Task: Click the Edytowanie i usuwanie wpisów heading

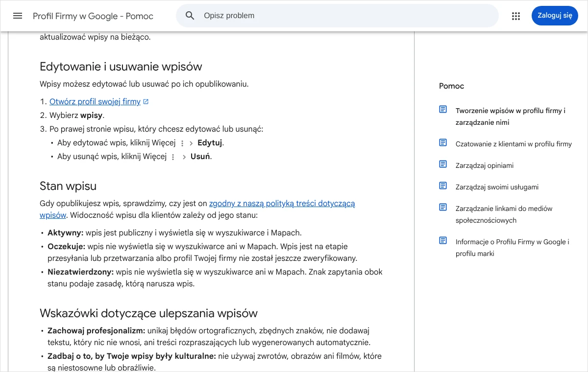Action: (121, 67)
